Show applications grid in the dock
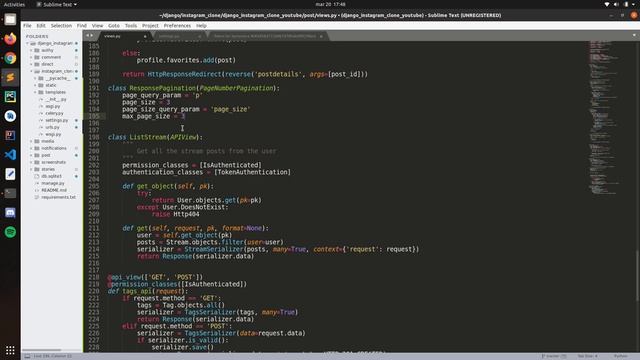 tap(10, 350)
